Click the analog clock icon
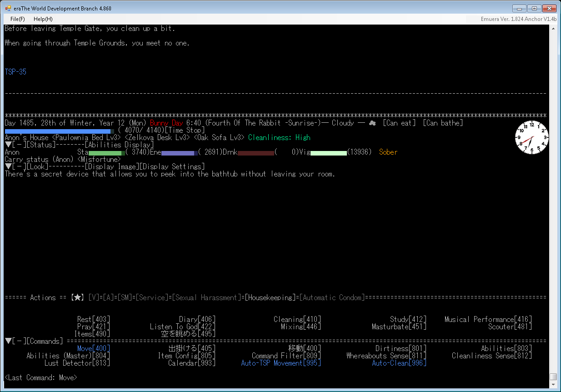 pyautogui.click(x=531, y=137)
